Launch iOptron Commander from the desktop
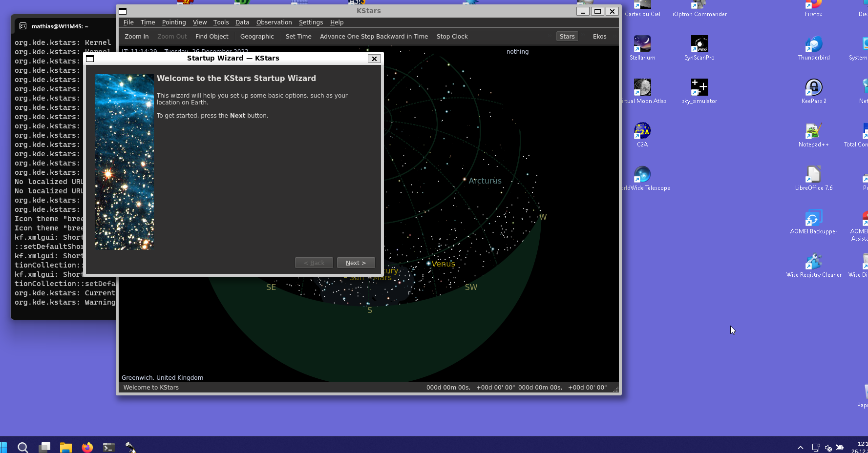The image size is (868, 453). point(699,9)
